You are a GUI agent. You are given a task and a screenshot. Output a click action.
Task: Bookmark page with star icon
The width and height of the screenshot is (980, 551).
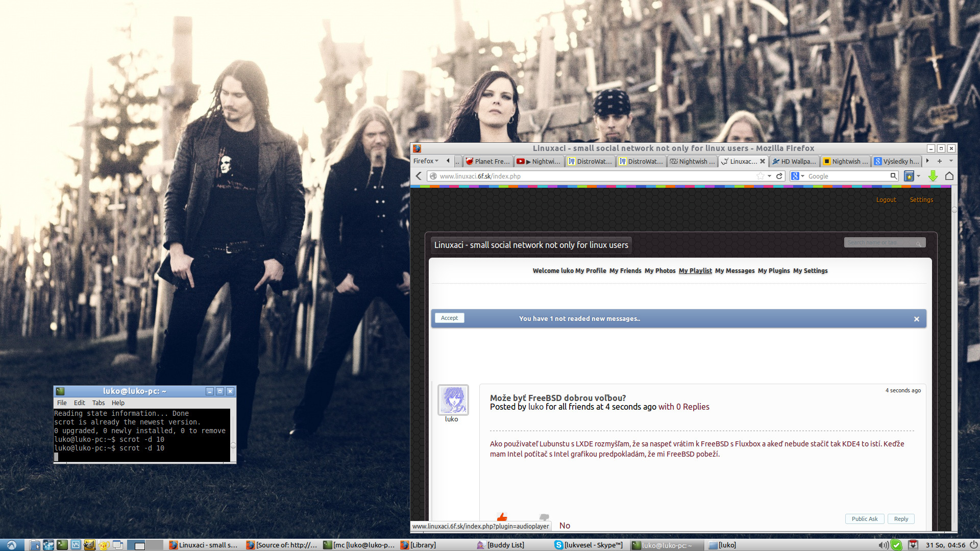coord(761,176)
